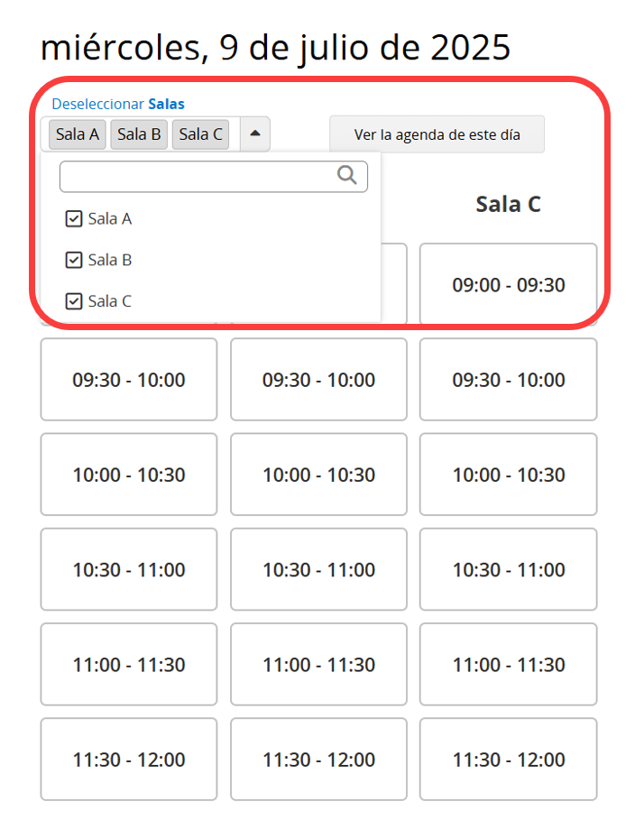Screen dimensions: 644x829
Task: Pick first column slot 11:00 - 11:30
Action: tap(129, 664)
